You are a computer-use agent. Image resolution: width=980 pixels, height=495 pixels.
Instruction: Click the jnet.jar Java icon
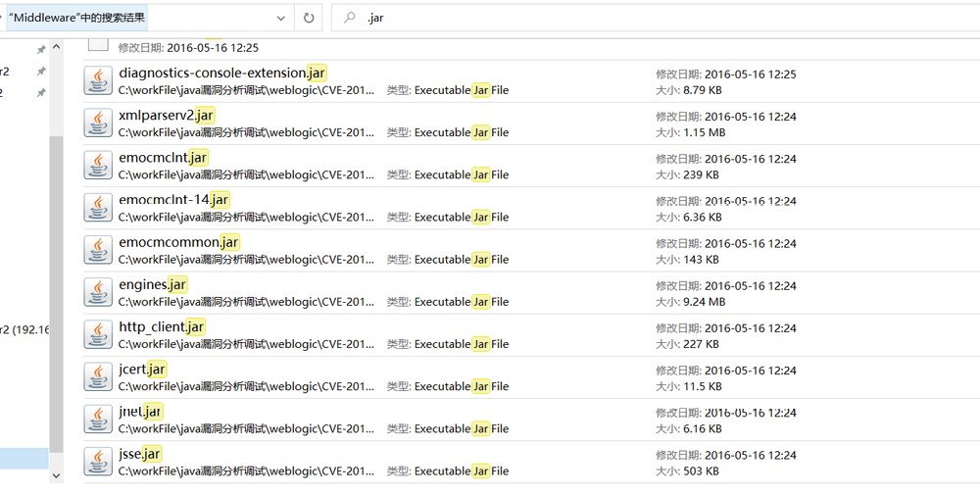(x=98, y=420)
